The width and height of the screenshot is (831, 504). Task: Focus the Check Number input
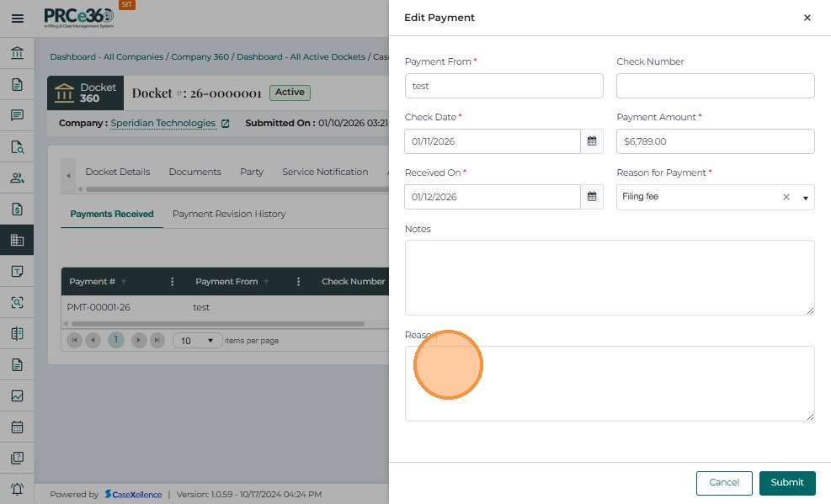pos(715,86)
